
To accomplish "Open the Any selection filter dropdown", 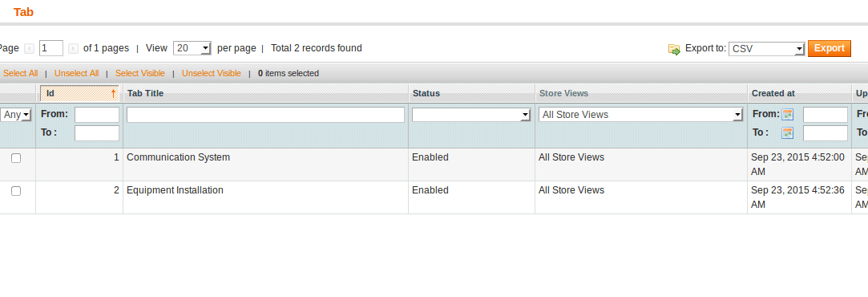I will (x=16, y=115).
